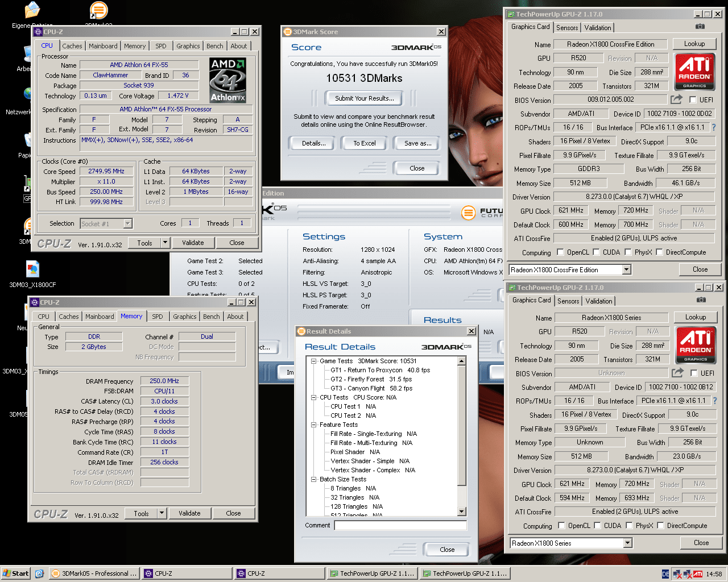Image resolution: width=728 pixels, height=582 pixels.
Task: Switch to second CPU-Z taskbar item
Action: click(x=280, y=573)
